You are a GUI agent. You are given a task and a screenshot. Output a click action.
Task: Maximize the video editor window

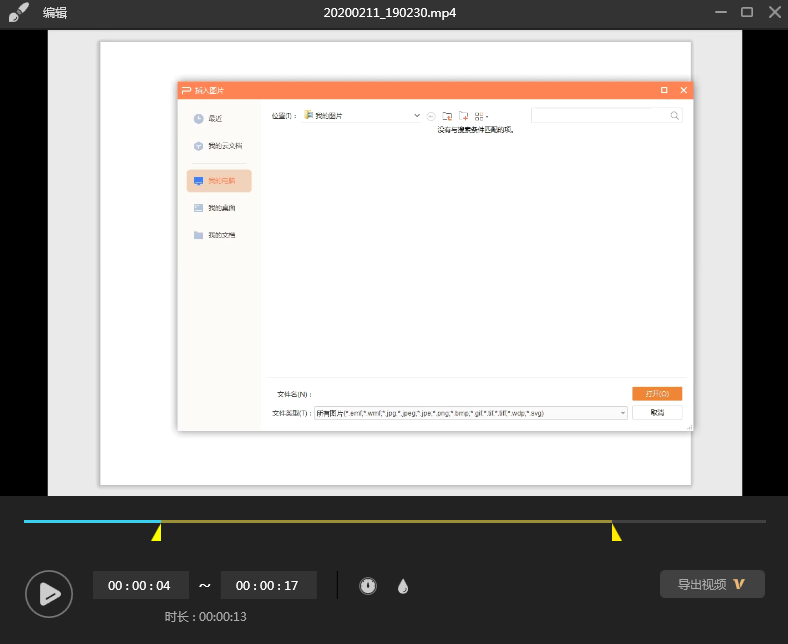click(x=747, y=12)
